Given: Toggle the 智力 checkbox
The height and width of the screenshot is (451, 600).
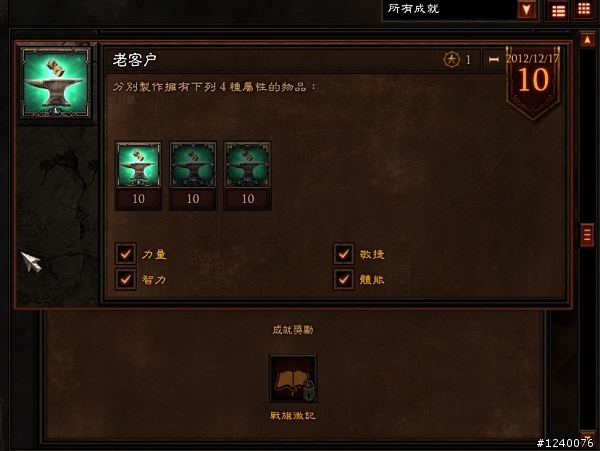Looking at the screenshot, I should point(126,279).
